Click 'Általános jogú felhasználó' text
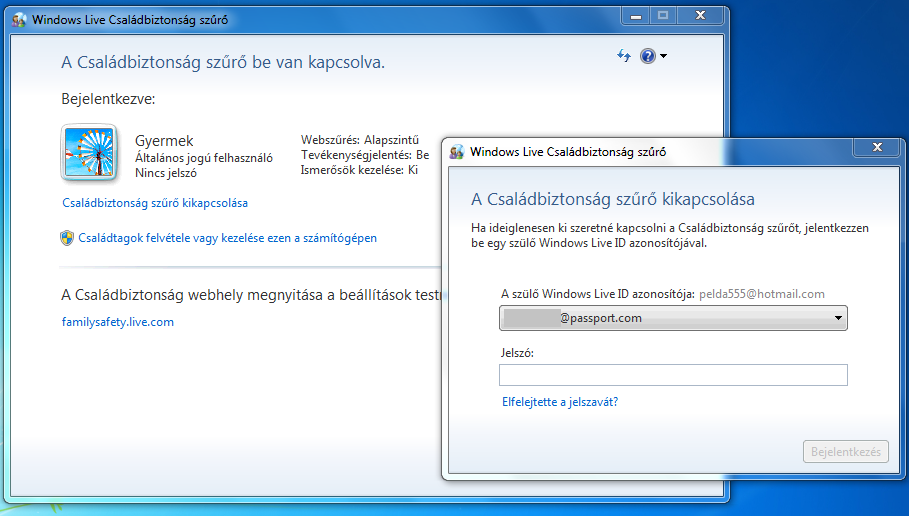 click(203, 158)
